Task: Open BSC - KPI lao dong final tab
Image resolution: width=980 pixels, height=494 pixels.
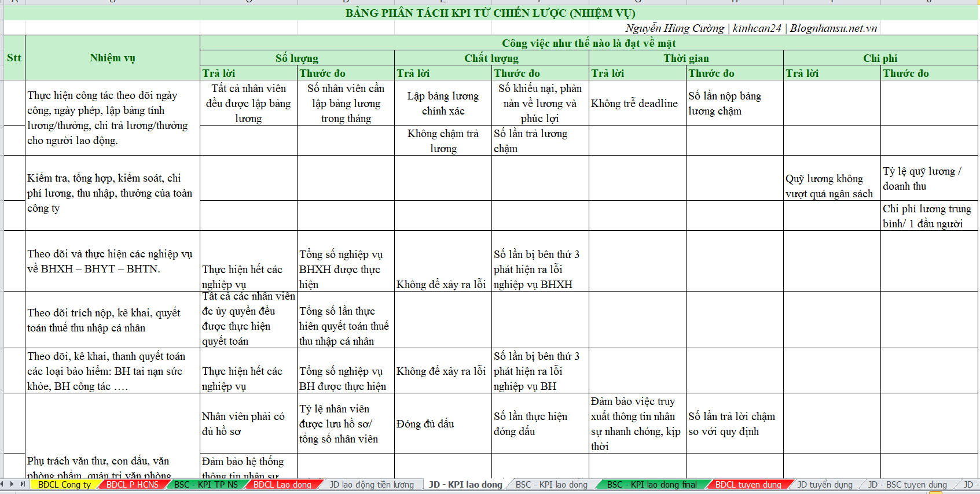Action: click(651, 485)
